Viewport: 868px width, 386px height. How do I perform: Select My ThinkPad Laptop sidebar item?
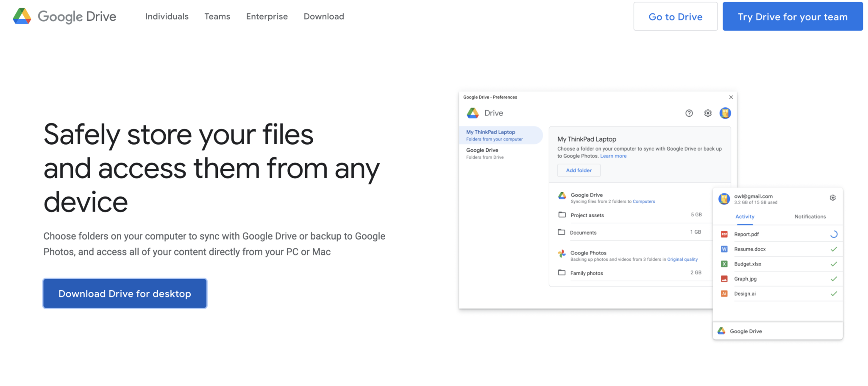pyautogui.click(x=500, y=135)
